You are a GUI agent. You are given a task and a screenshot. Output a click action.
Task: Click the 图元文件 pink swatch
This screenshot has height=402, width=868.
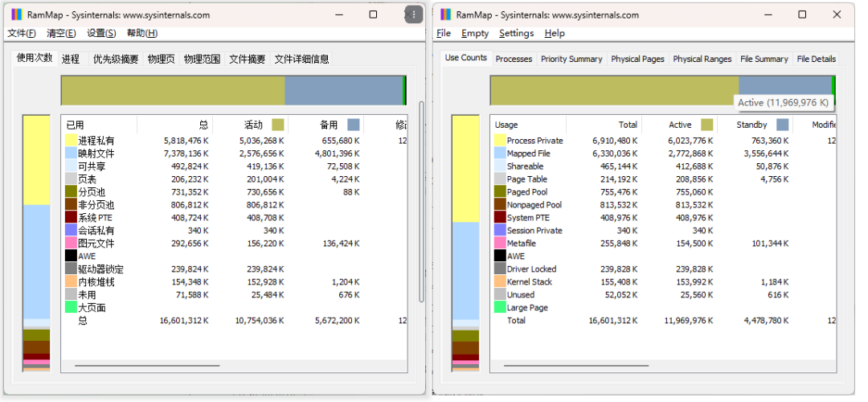(x=71, y=243)
